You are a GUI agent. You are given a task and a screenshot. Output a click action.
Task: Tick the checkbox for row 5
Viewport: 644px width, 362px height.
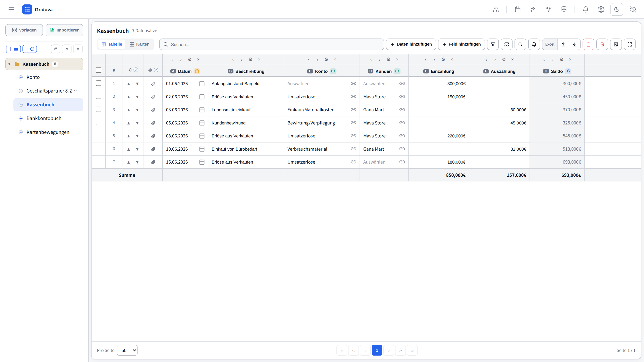tap(98, 136)
